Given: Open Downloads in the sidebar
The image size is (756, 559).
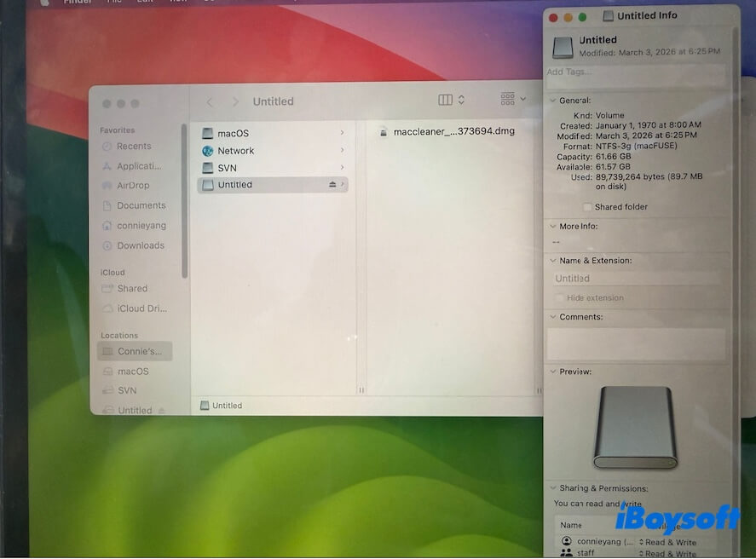Looking at the screenshot, I should pos(141,245).
